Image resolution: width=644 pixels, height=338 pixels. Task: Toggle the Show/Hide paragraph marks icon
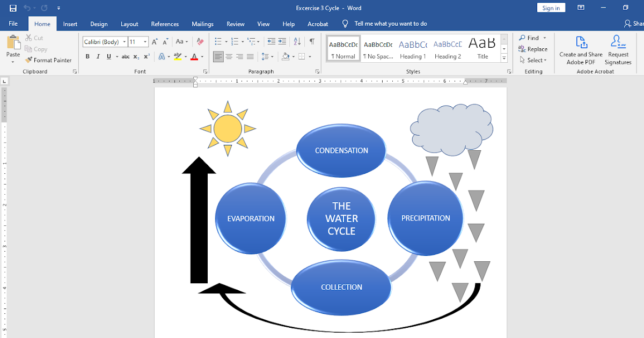coord(312,41)
